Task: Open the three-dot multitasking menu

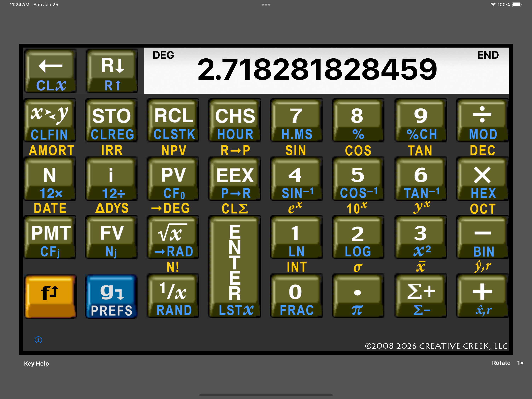Action: (266, 5)
